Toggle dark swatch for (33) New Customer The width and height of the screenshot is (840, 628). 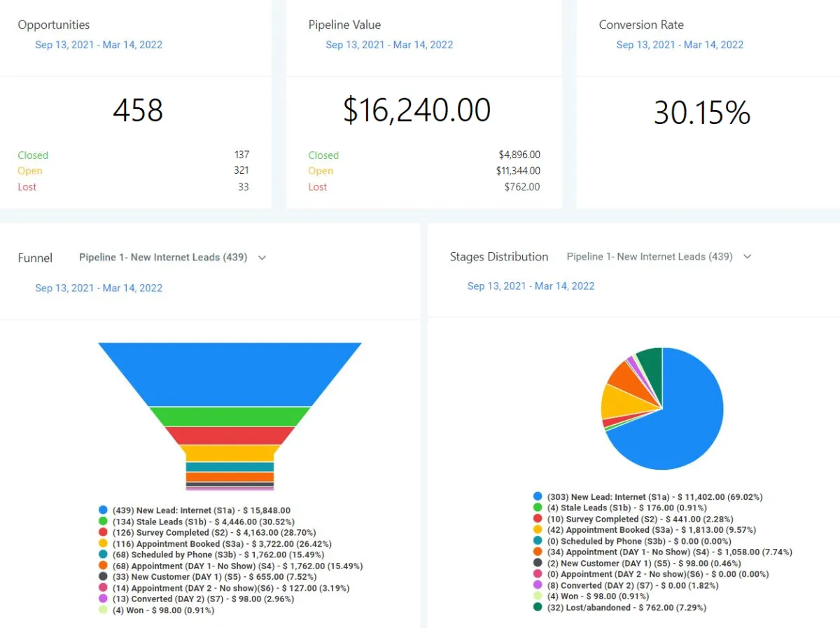104,577
